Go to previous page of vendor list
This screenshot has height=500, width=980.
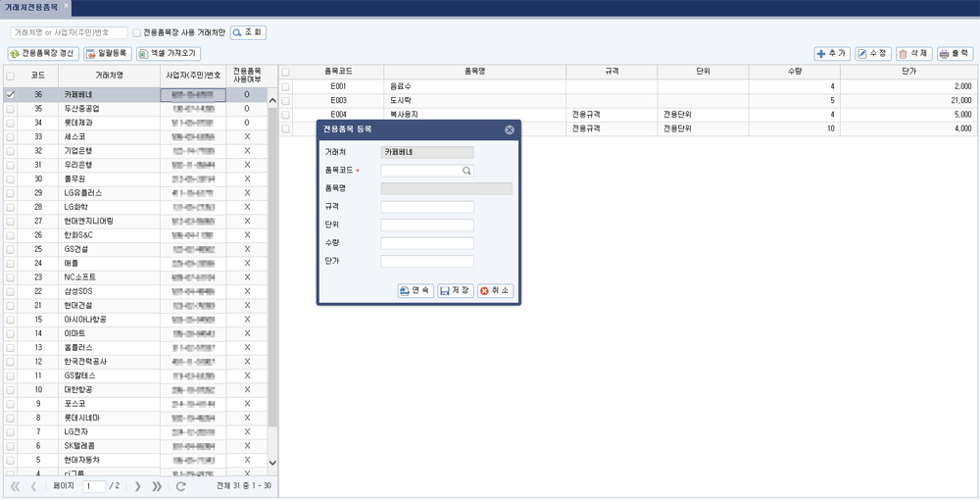(33, 486)
